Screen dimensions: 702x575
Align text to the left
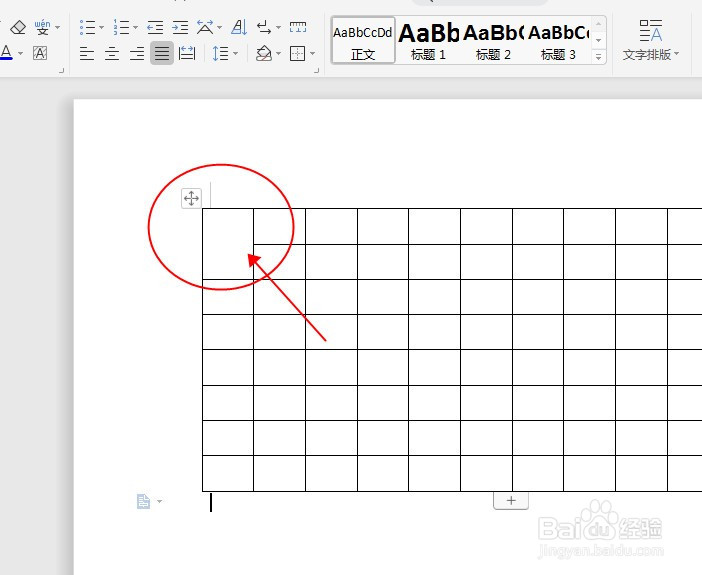[x=87, y=54]
